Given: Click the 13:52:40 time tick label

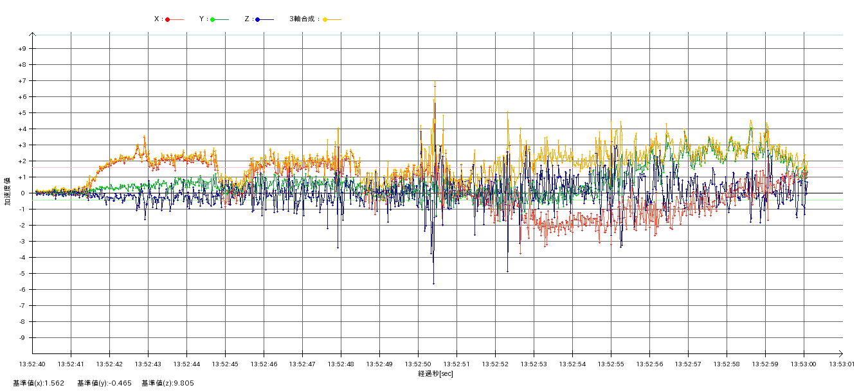Looking at the screenshot, I should click(x=33, y=364).
